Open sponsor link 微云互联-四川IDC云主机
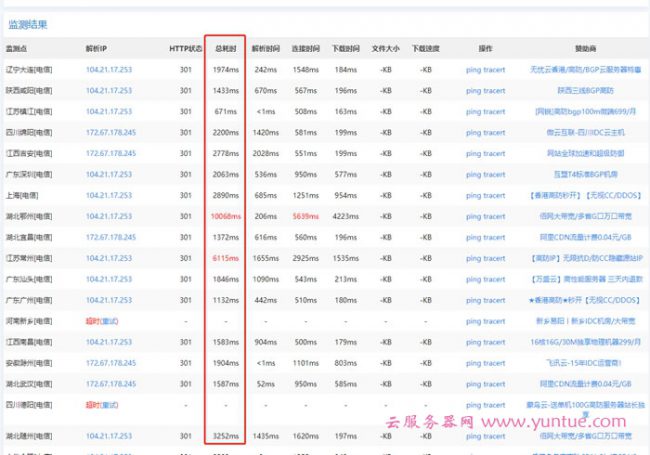 coord(586,132)
